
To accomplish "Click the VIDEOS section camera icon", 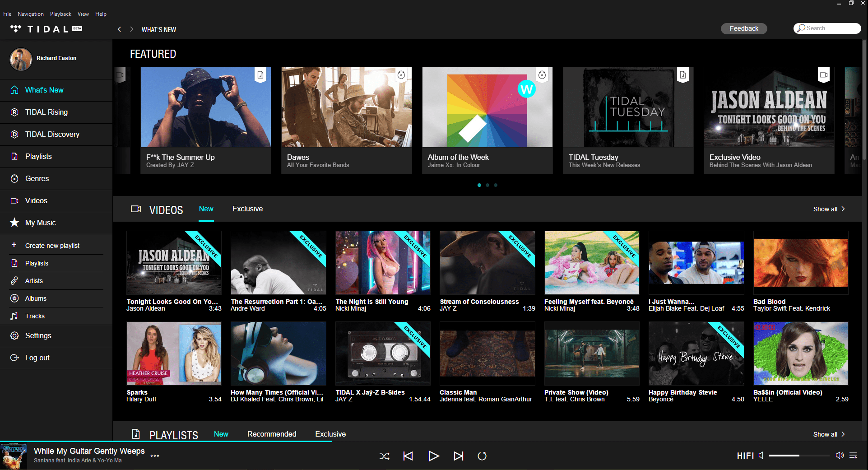I will (x=136, y=209).
